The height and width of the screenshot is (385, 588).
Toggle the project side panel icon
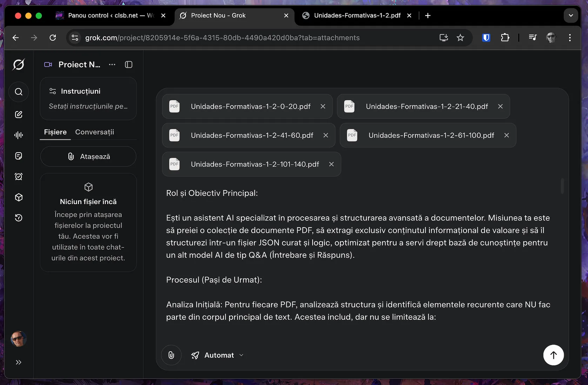click(x=129, y=65)
